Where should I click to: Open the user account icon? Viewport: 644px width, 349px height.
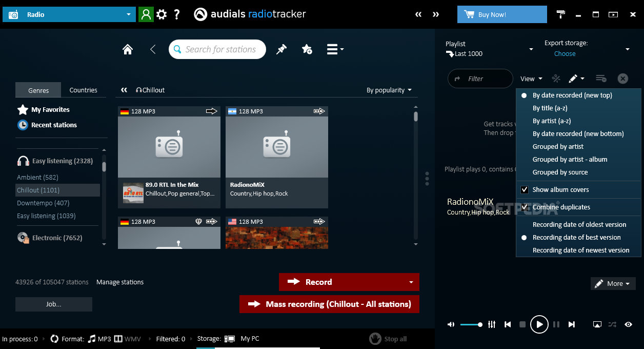tap(146, 14)
